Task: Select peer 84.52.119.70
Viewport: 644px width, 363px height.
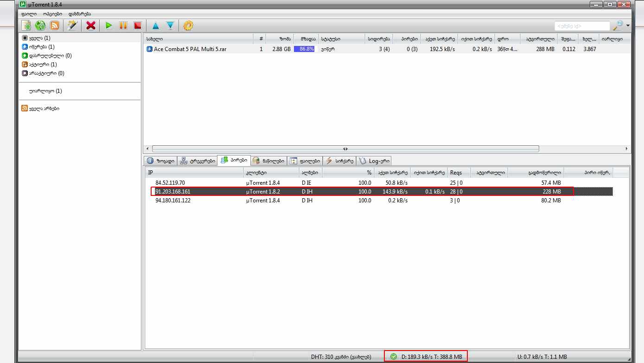Action: point(170,183)
